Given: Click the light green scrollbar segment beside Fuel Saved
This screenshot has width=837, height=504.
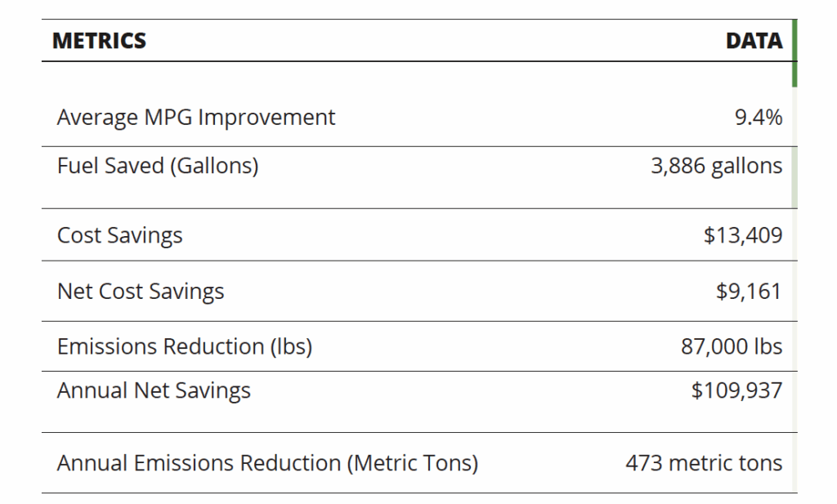Looking at the screenshot, I should [x=794, y=177].
